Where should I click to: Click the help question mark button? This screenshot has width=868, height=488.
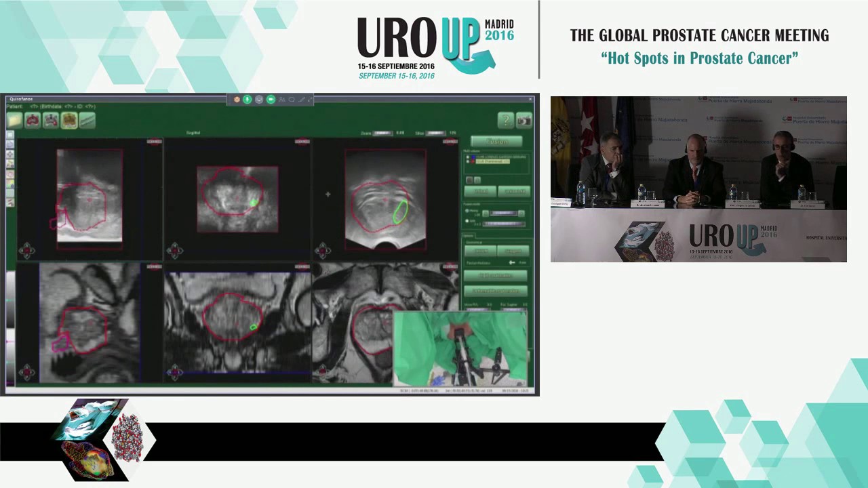(505, 120)
